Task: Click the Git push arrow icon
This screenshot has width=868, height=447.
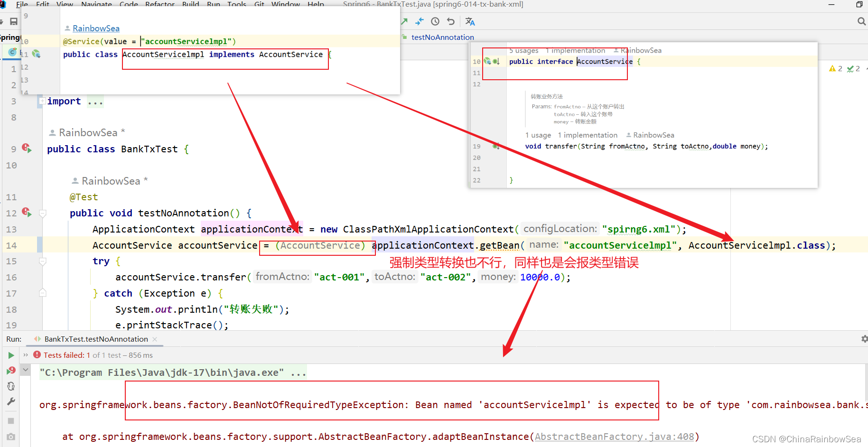Action: point(404,21)
